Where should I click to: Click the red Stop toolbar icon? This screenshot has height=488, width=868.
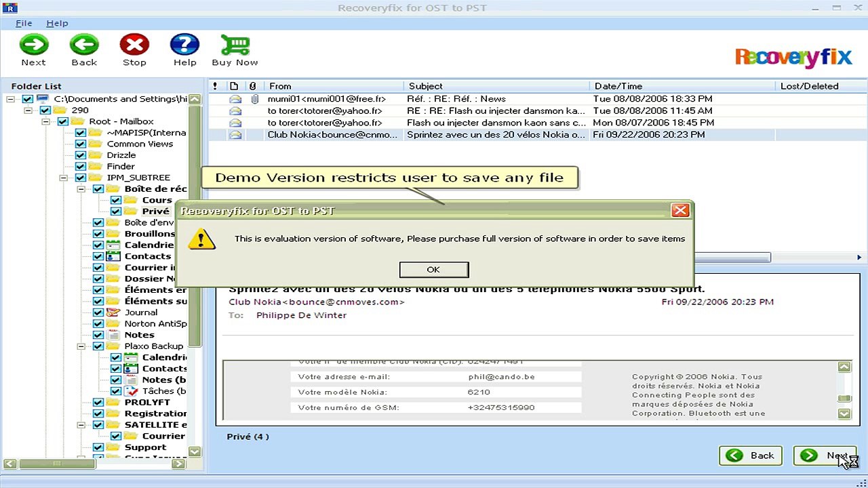pyautogui.click(x=134, y=45)
